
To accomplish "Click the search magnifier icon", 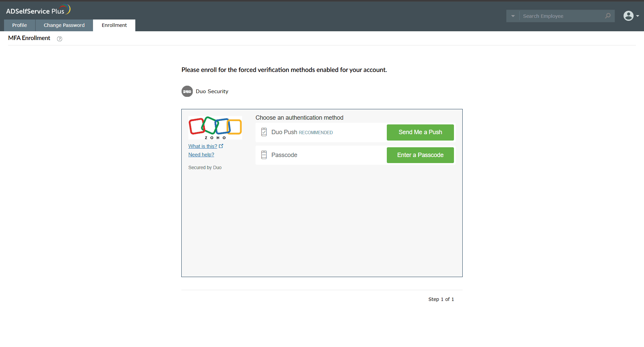I will pos(608,16).
